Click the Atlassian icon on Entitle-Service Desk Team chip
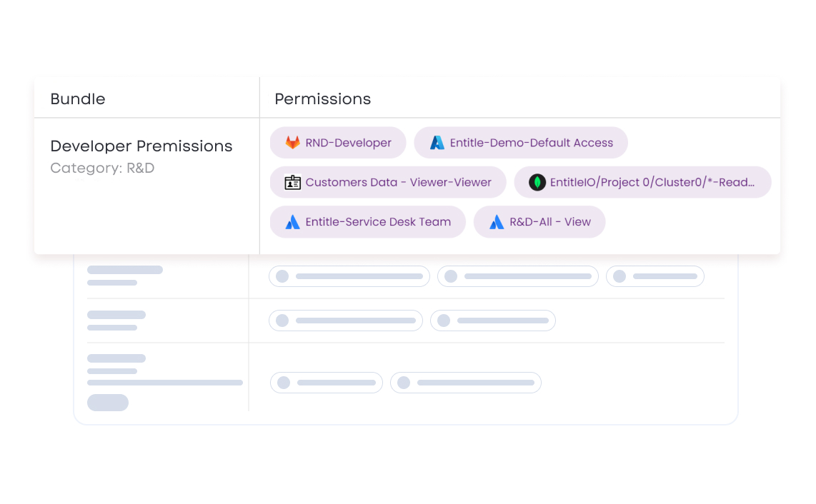This screenshot has height=504, width=816. coord(292,222)
